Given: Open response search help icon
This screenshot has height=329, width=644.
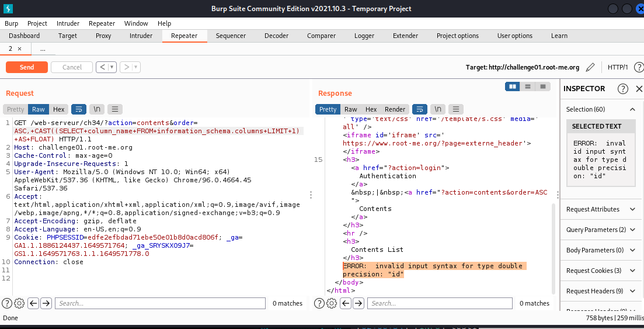Looking at the screenshot, I should tap(319, 303).
